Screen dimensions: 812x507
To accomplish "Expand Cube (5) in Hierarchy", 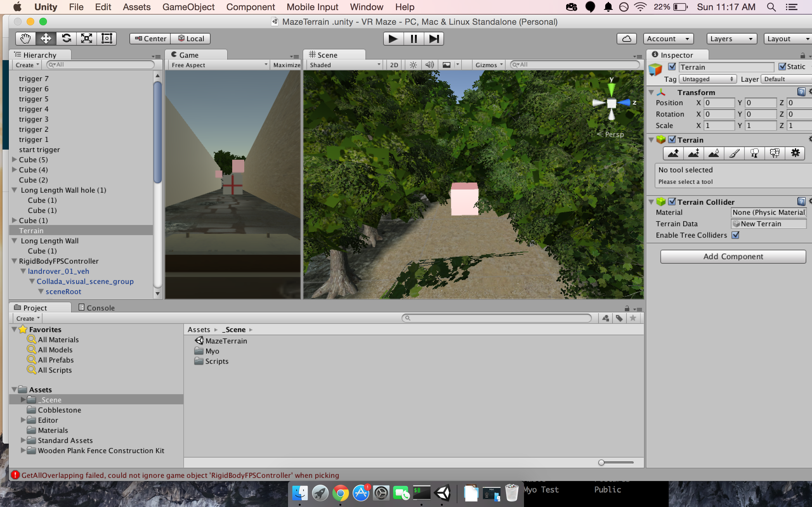I will [x=14, y=160].
